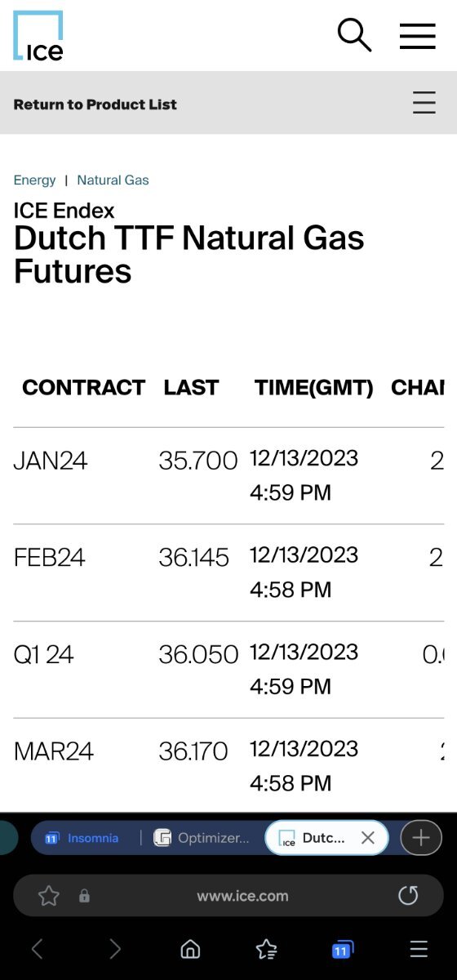The image size is (457, 980).
Task: Go to browser home page
Action: (x=190, y=949)
